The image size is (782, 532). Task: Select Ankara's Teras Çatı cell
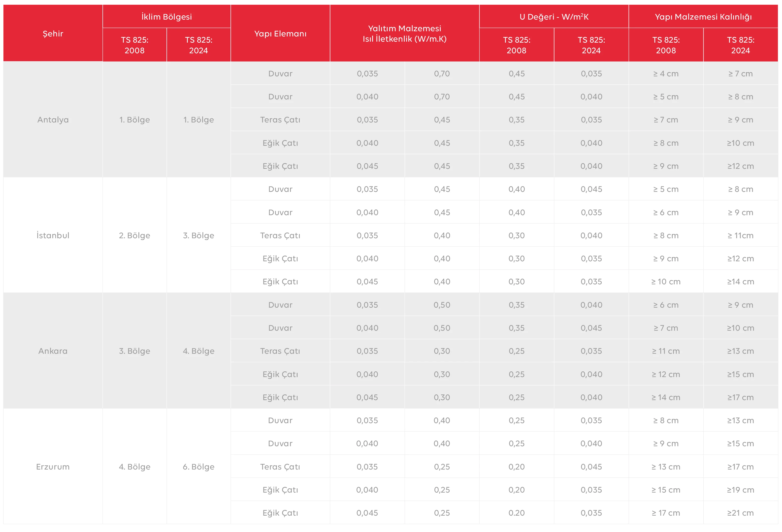pos(280,351)
